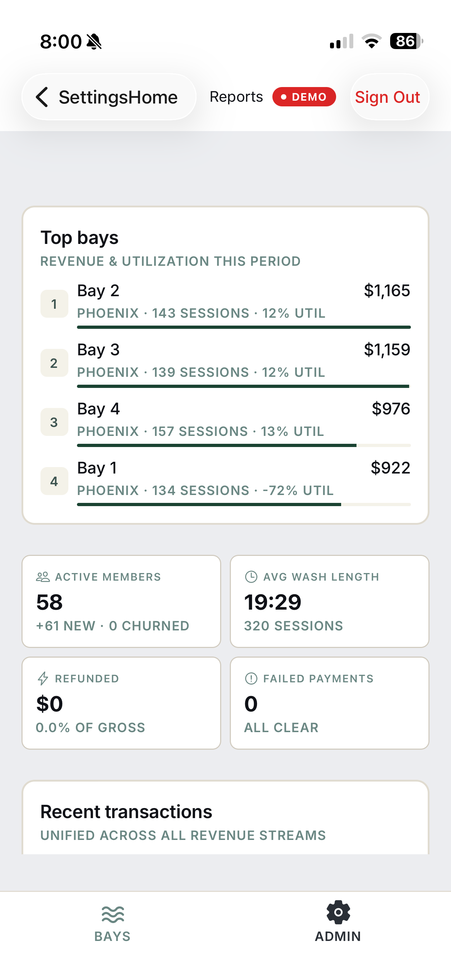Switch to the BAYS tab label

(x=112, y=936)
